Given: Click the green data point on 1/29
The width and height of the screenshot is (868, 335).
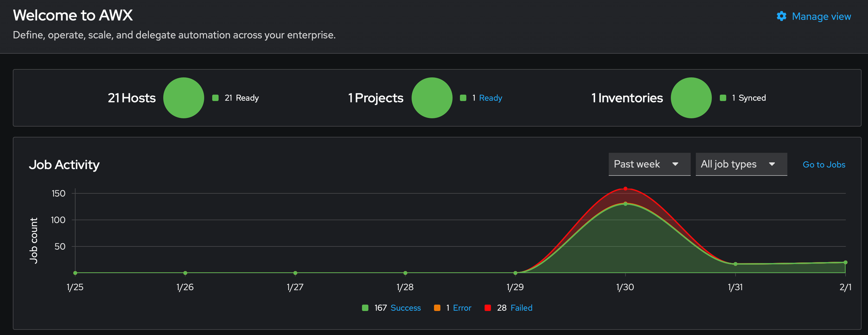Looking at the screenshot, I should pyautogui.click(x=515, y=273).
